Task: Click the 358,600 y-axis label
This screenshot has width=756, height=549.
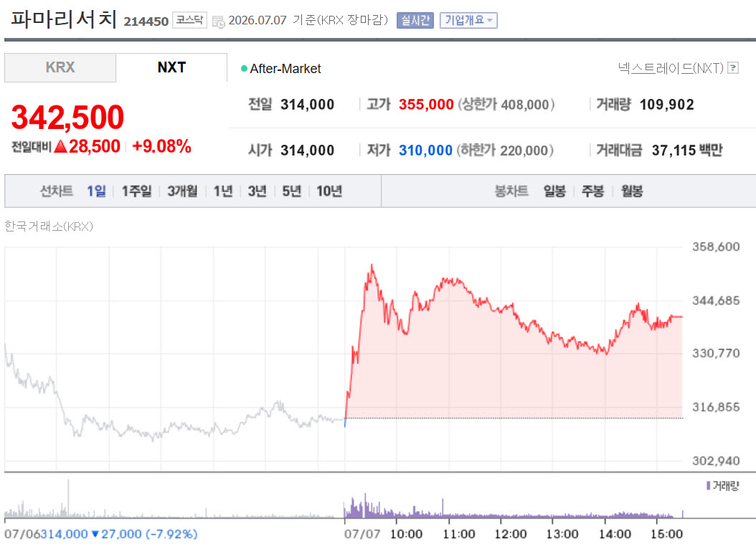Action: click(x=716, y=247)
